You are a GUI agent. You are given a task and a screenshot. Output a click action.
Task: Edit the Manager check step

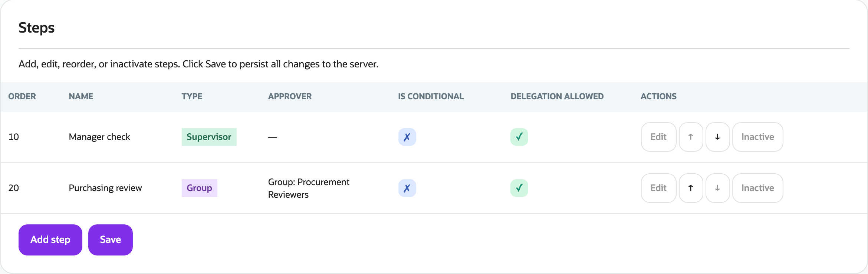658,137
